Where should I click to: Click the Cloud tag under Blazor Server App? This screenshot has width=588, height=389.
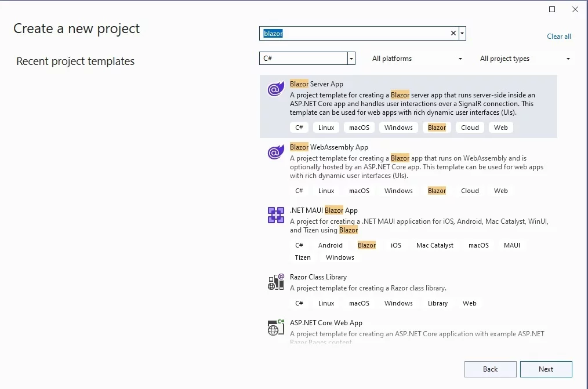click(x=470, y=128)
